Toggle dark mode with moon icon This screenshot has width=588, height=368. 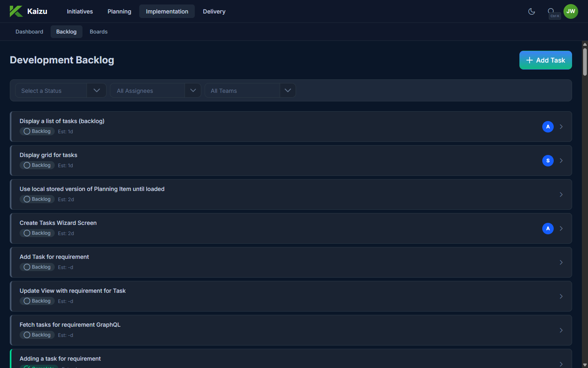tap(531, 11)
